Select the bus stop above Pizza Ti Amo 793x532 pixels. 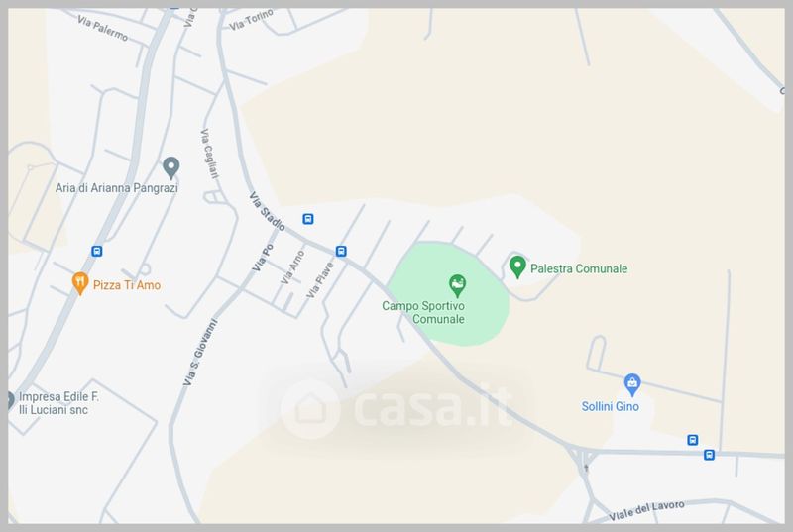click(96, 251)
